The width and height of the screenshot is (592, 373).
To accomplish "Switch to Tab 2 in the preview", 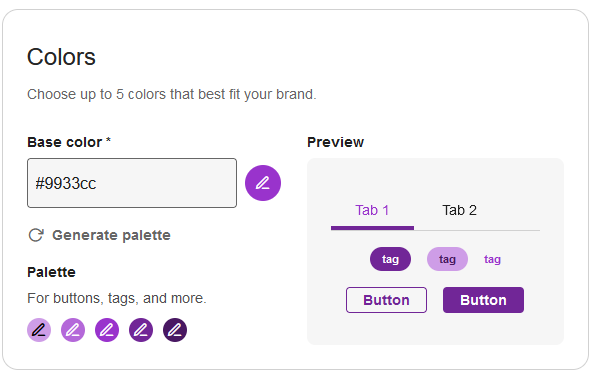I will pyautogui.click(x=459, y=211).
